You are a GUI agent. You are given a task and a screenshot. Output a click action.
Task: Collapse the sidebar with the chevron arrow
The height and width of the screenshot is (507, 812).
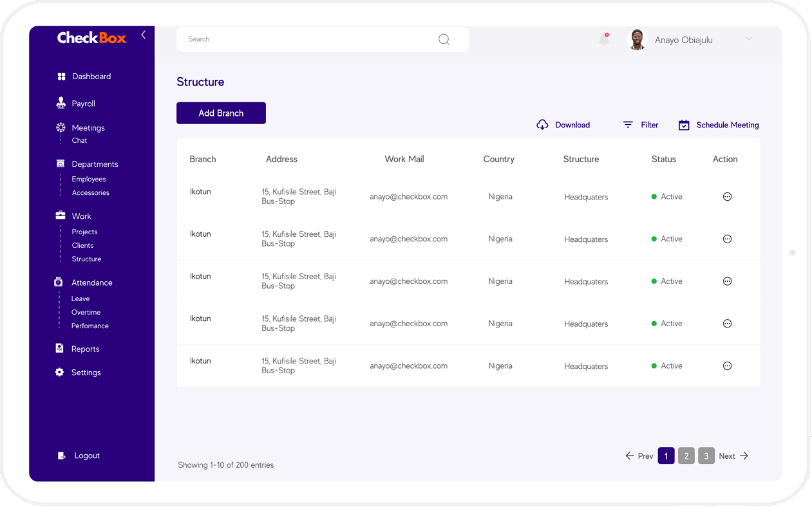pyautogui.click(x=143, y=35)
